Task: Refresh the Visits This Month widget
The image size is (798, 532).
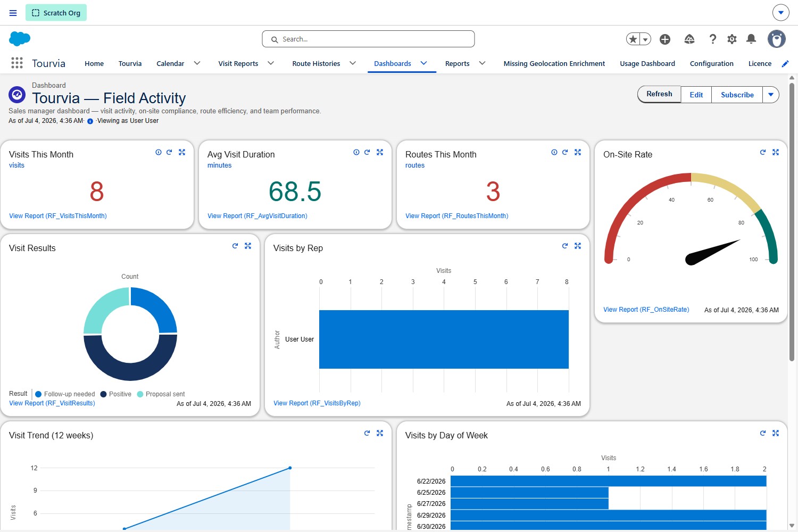Action: [x=169, y=152]
